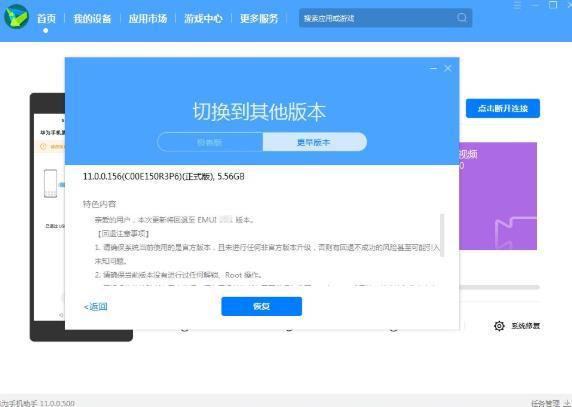Open the main menu hamburger icon
Viewport: 572px width, 407px height.
coord(517,5)
